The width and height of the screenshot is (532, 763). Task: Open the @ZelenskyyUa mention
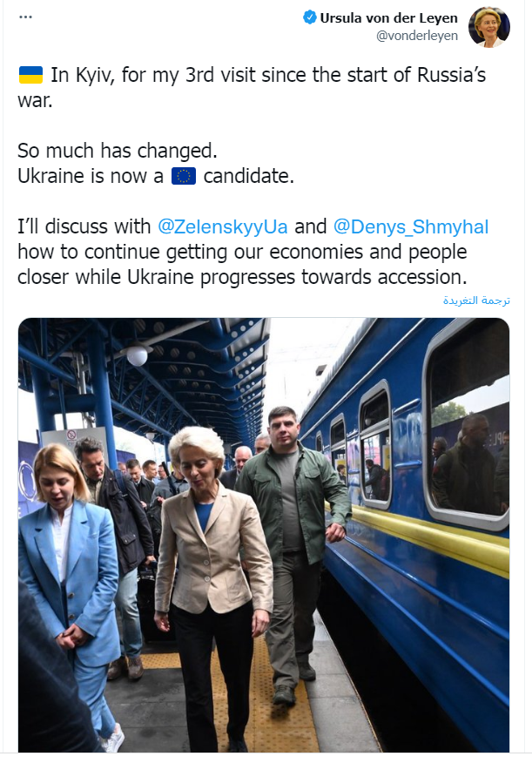pyautogui.click(x=222, y=227)
